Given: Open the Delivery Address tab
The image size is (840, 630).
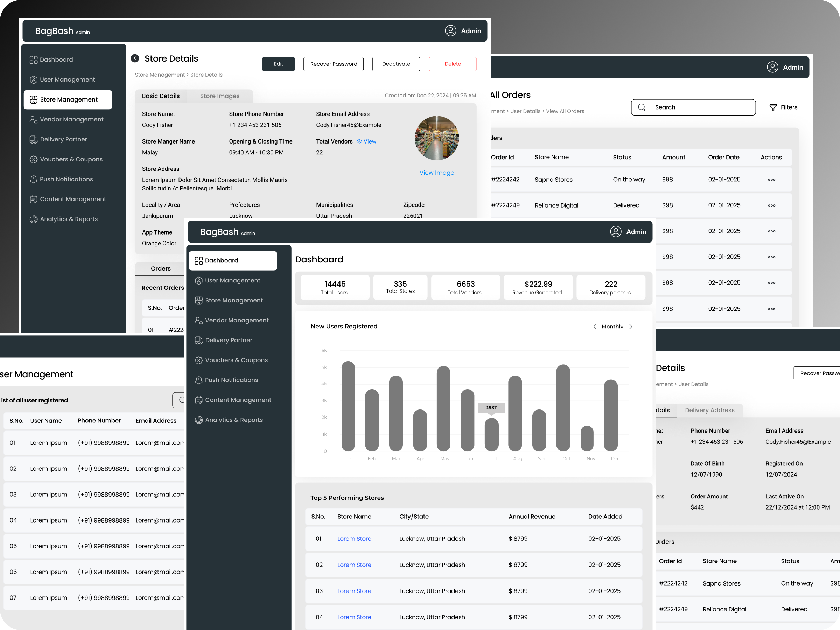Looking at the screenshot, I should (x=709, y=410).
